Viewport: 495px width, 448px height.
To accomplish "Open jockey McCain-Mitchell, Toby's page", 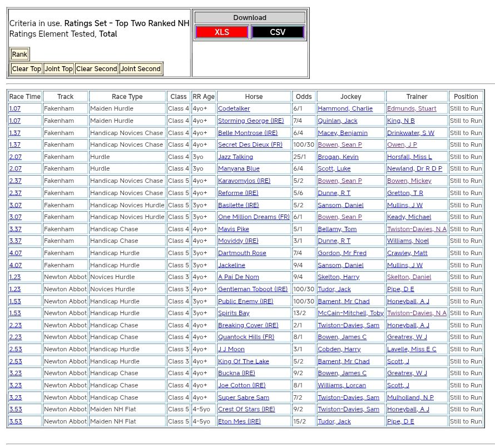I will pos(350,313).
